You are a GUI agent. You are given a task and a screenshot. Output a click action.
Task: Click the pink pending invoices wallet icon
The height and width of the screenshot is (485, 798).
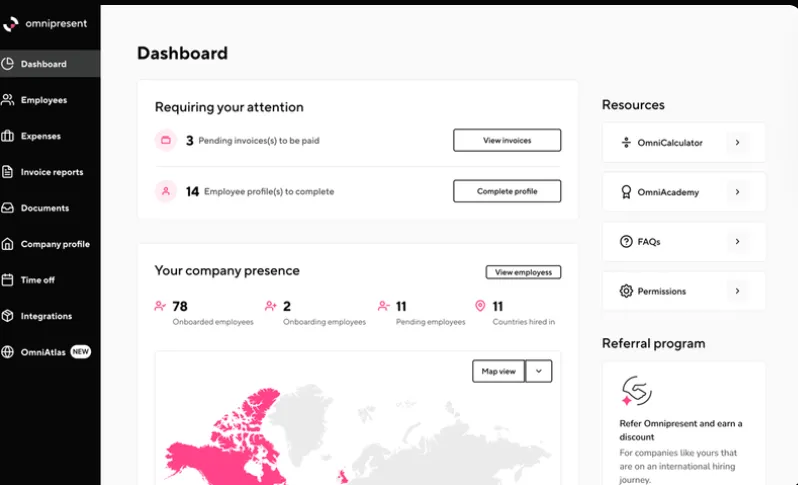[166, 140]
